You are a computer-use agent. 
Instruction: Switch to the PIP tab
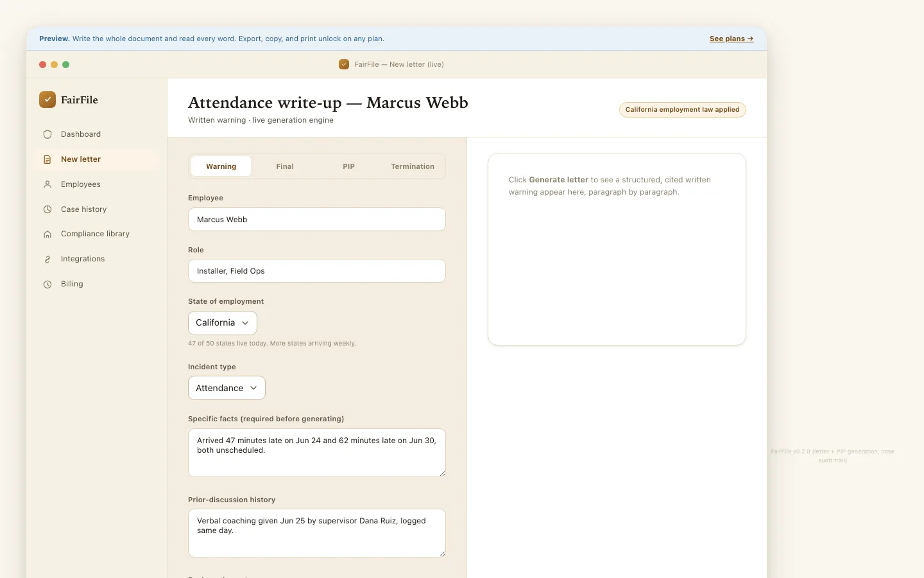348,166
